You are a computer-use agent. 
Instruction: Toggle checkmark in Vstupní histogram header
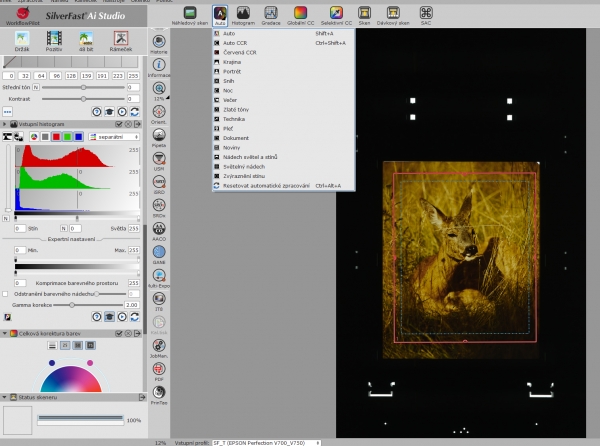pyautogui.click(x=119, y=124)
